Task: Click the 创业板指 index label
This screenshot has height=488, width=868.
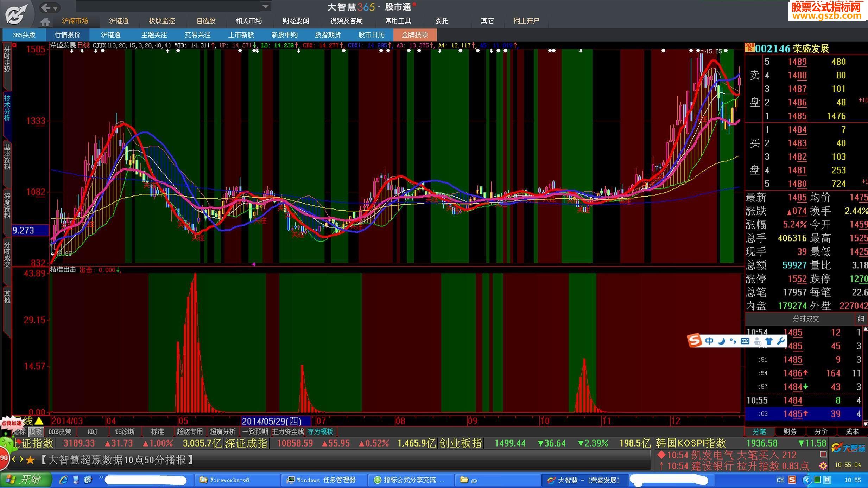Action: click(x=460, y=443)
